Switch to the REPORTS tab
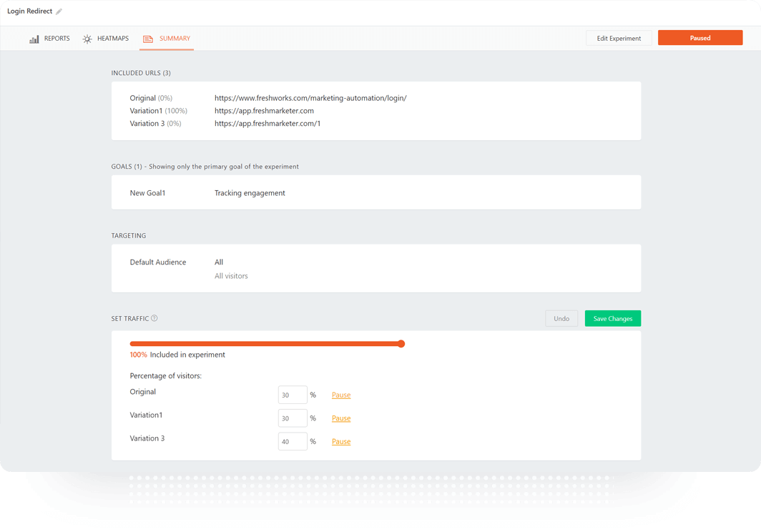761x532 pixels. tap(57, 39)
